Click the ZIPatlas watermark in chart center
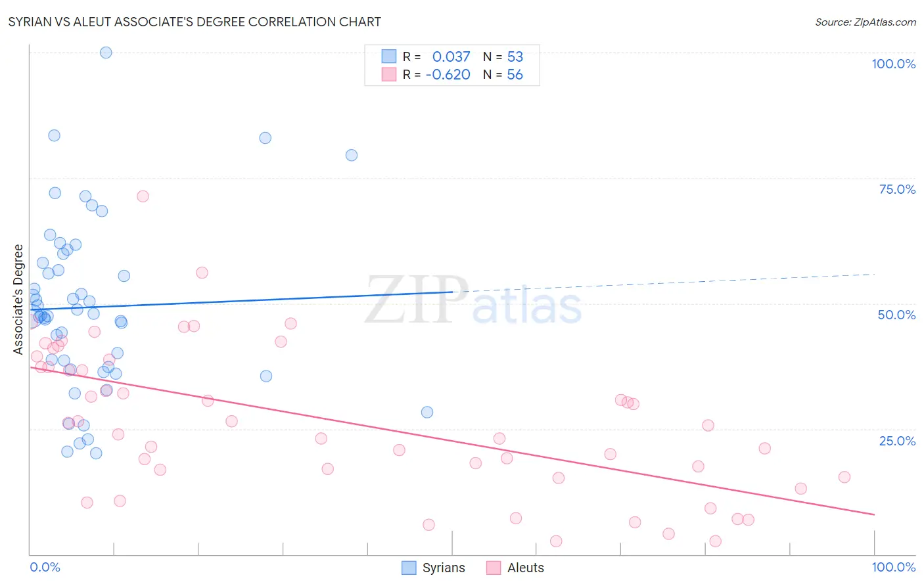 pos(473,300)
